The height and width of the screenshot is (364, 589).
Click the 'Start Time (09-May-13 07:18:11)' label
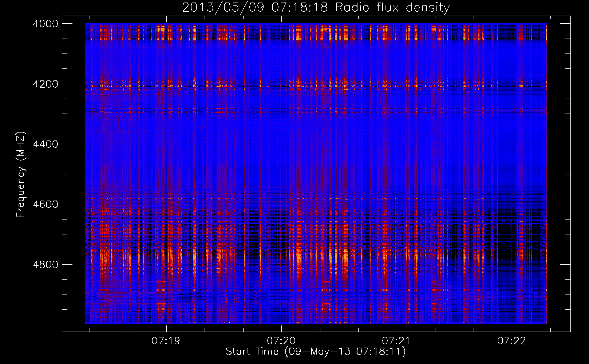pos(316,352)
